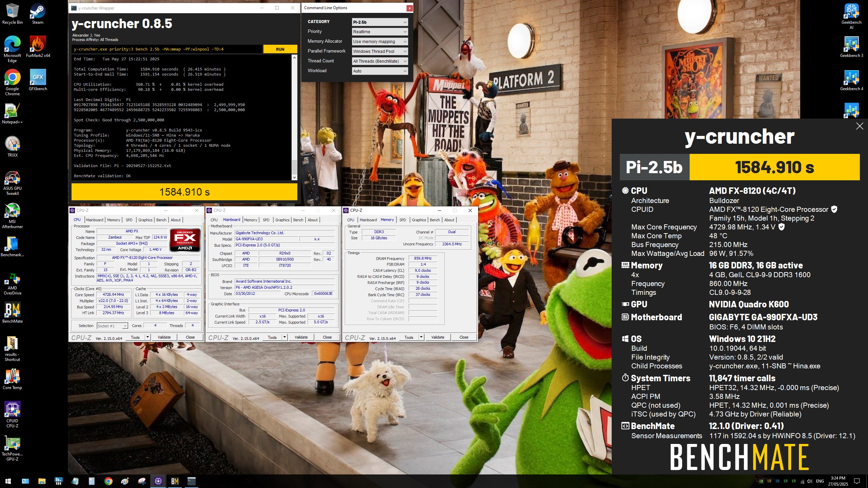The image size is (868, 488).
Task: Open the notification center icon
Action: [x=857, y=481]
